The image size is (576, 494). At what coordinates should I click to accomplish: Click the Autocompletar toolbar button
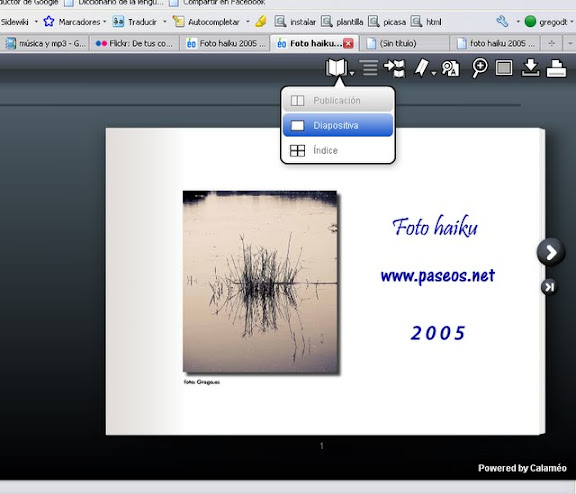pyautogui.click(x=206, y=22)
